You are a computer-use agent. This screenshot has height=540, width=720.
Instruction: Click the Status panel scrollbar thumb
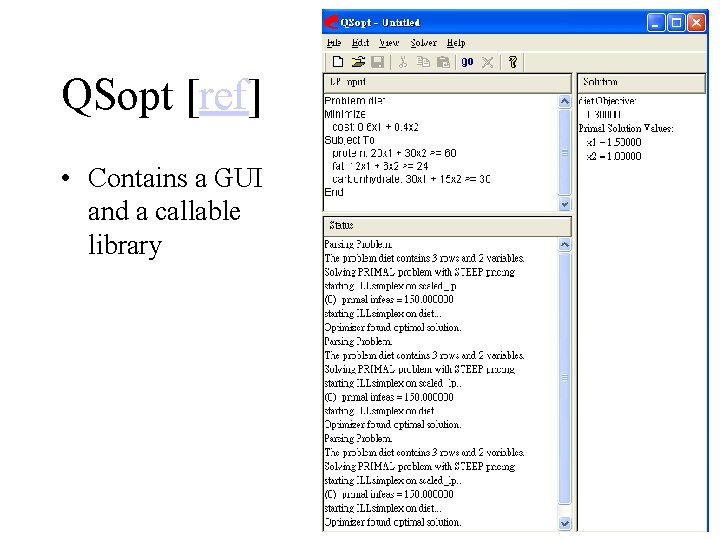tap(565, 378)
